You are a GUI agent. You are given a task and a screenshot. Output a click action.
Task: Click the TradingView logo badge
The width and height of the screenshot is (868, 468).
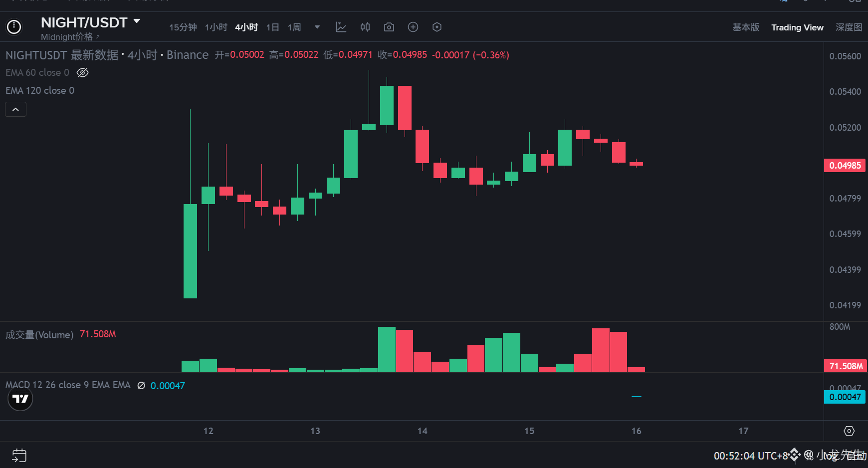coord(20,399)
